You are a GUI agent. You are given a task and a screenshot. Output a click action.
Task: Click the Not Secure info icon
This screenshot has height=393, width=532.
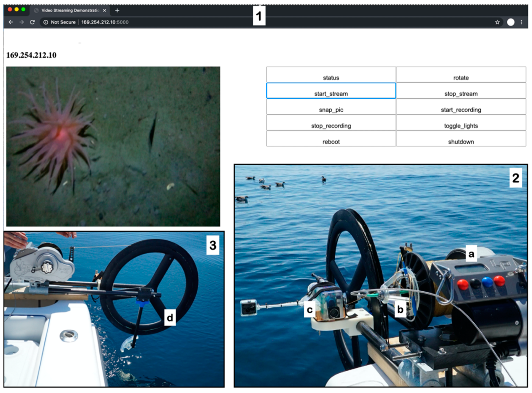tap(46, 22)
